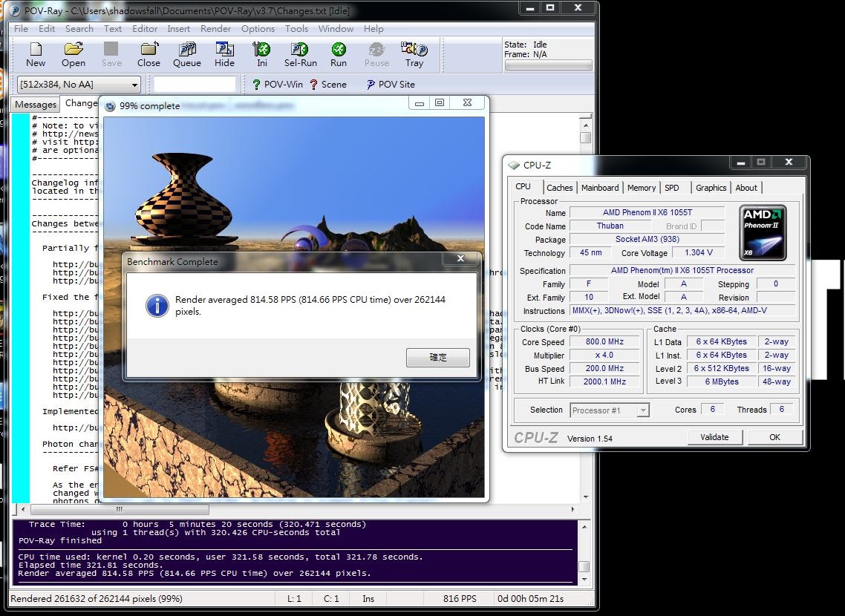
Task: Click the CPU-Z title bar icon
Action: pos(514,166)
